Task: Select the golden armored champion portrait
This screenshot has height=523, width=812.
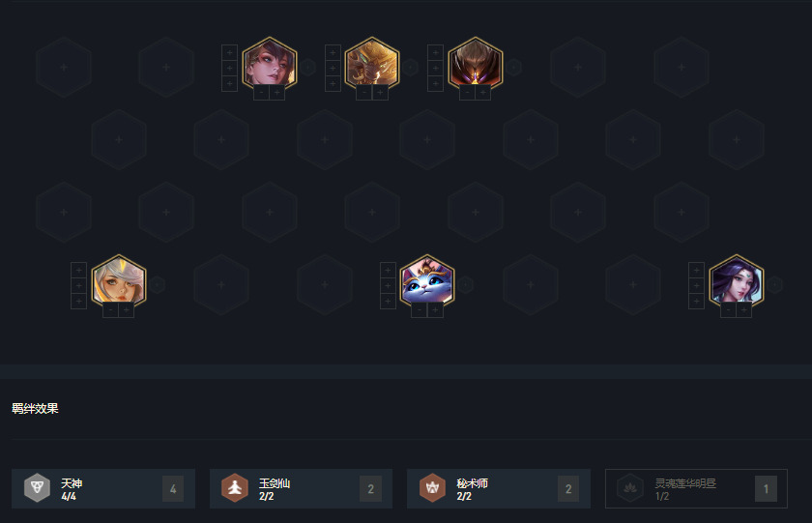Action: coord(372,64)
